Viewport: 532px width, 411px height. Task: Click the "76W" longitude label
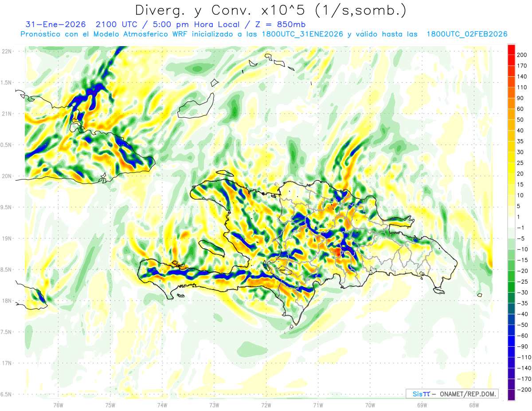[58, 405]
